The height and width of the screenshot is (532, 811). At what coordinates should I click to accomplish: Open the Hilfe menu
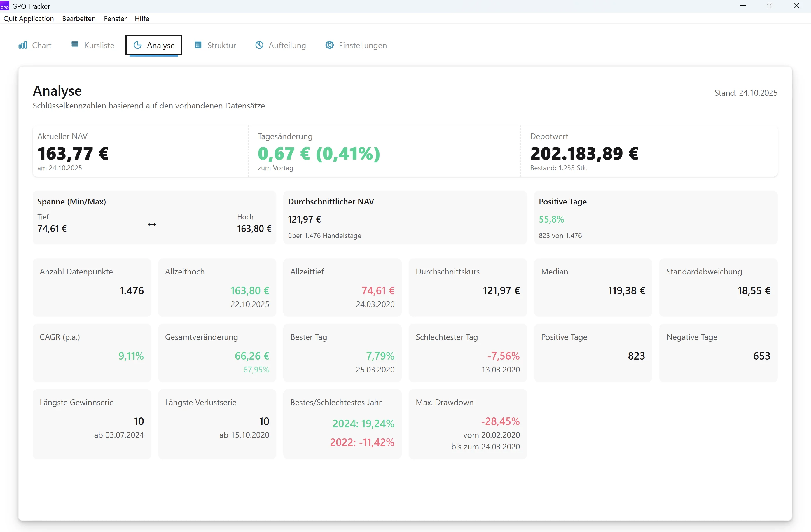[142, 19]
